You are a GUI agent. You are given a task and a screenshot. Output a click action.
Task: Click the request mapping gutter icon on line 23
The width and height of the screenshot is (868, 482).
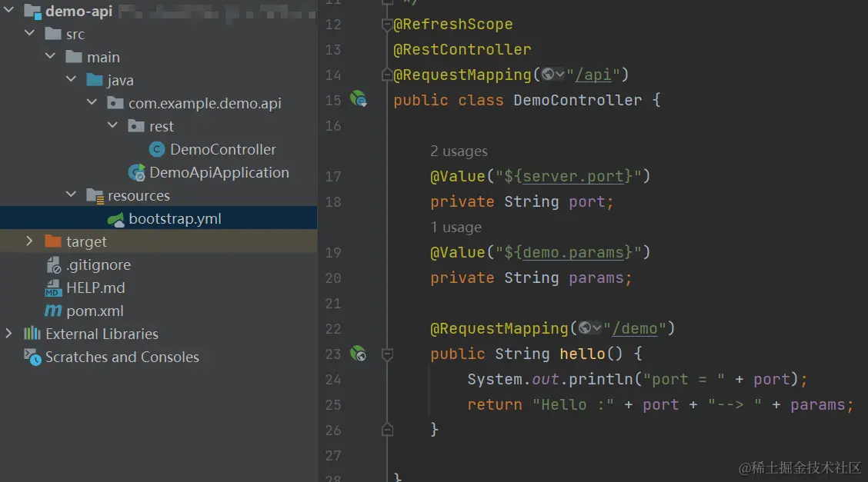pyautogui.click(x=359, y=353)
